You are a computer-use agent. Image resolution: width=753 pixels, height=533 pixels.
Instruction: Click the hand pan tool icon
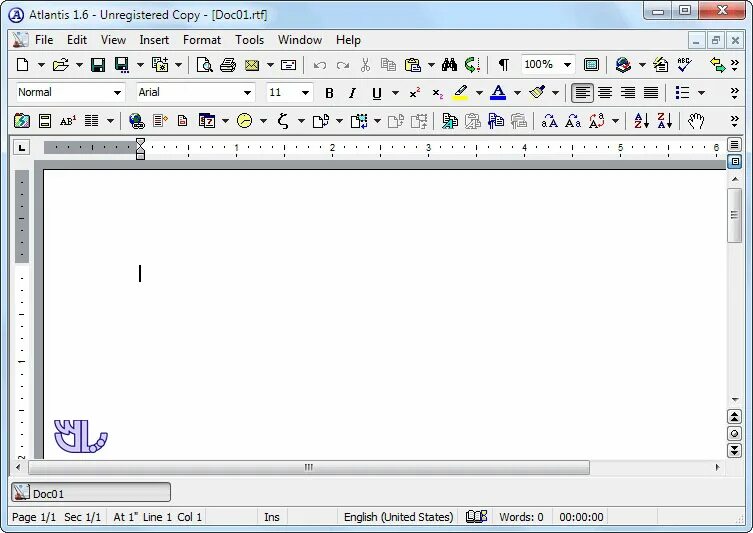696,121
